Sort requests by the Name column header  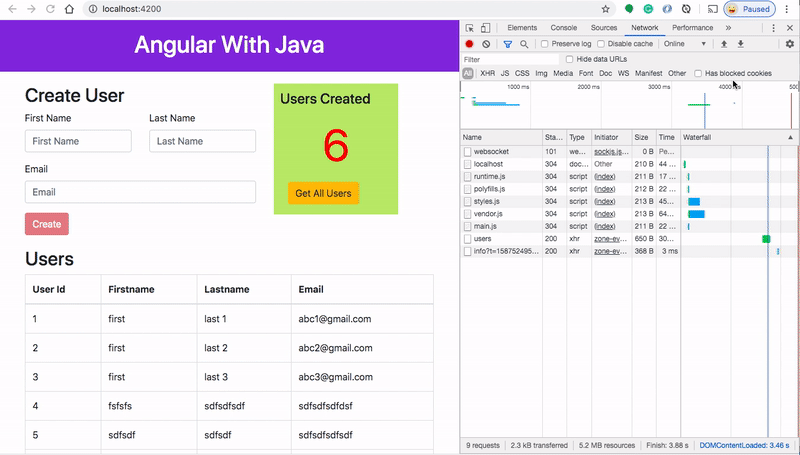502,137
